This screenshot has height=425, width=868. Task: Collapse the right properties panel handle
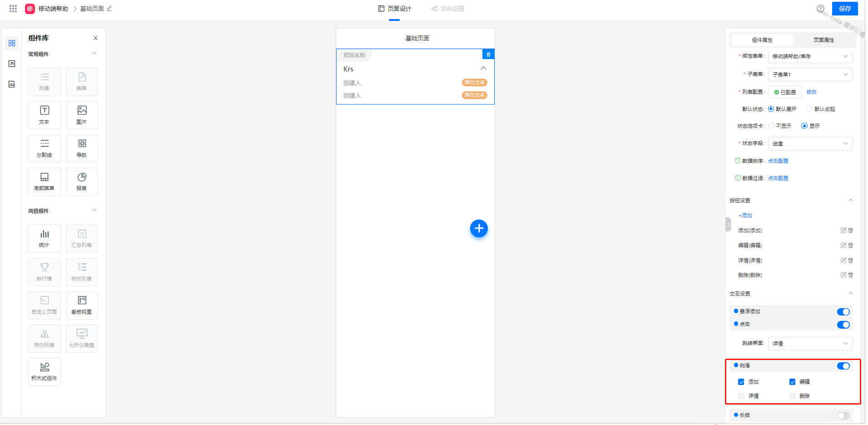728,225
